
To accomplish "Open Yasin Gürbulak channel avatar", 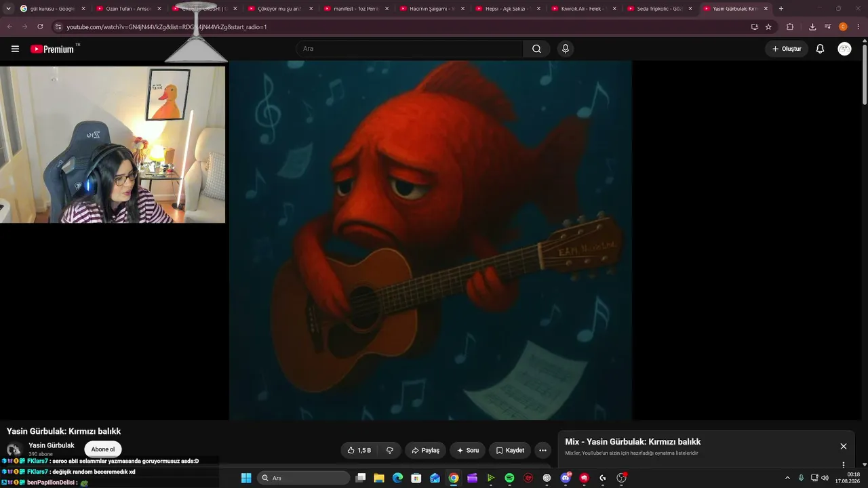I will coord(14,449).
